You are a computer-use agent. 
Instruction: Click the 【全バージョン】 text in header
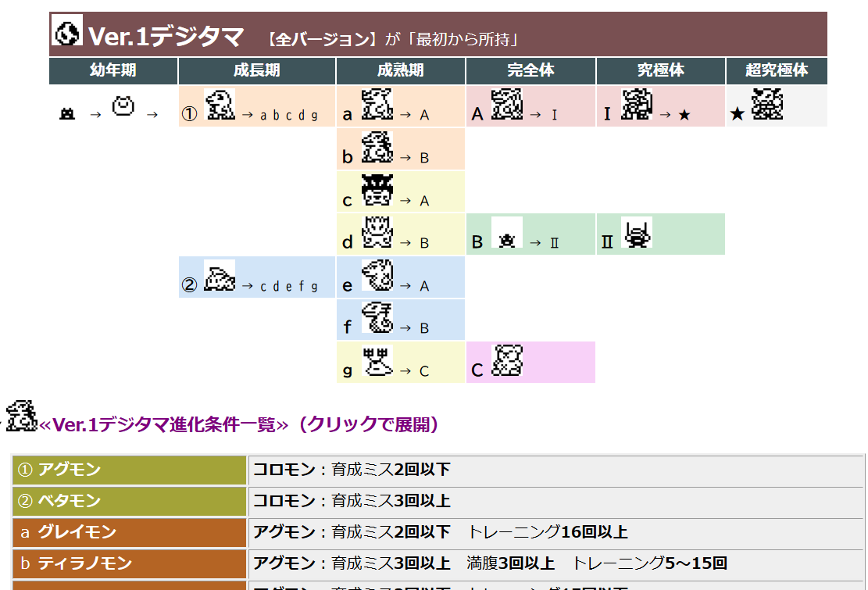click(320, 39)
